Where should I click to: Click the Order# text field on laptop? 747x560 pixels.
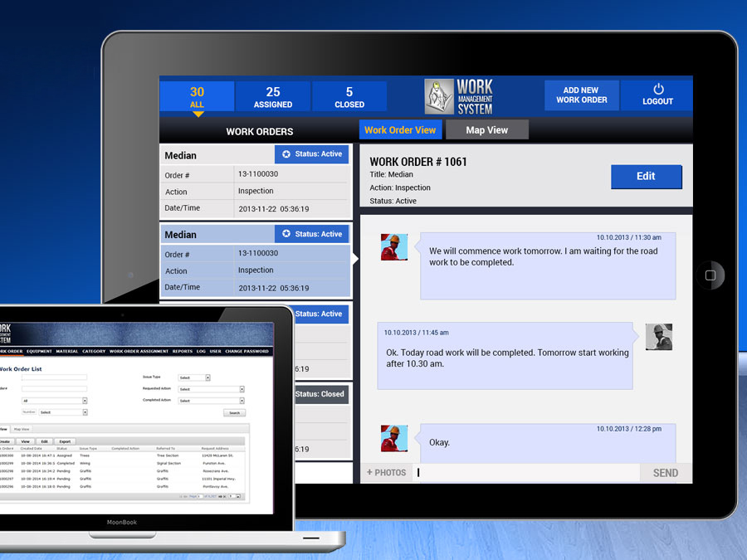(54, 388)
